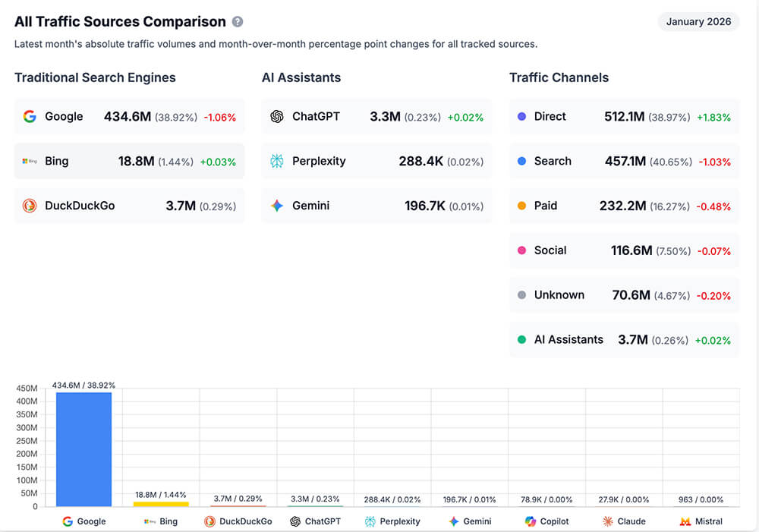The image size is (759, 532).
Task: Click the Copilot icon under the chart
Action: 531,521
